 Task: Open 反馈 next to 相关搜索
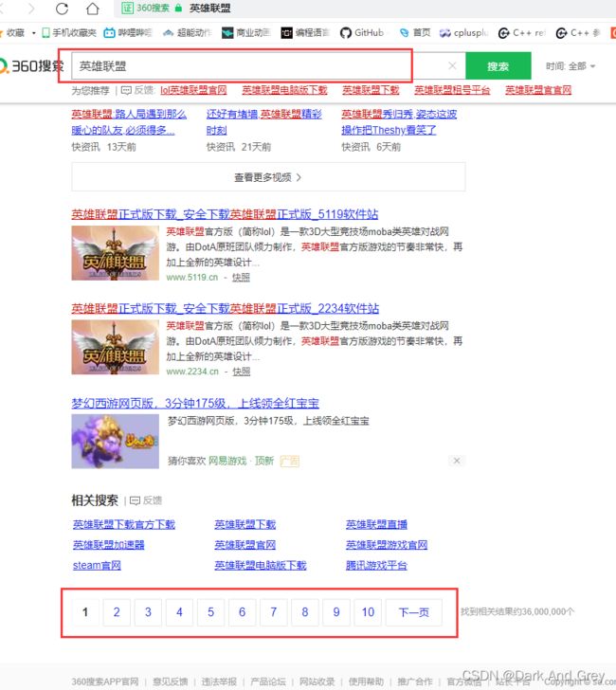click(x=147, y=500)
